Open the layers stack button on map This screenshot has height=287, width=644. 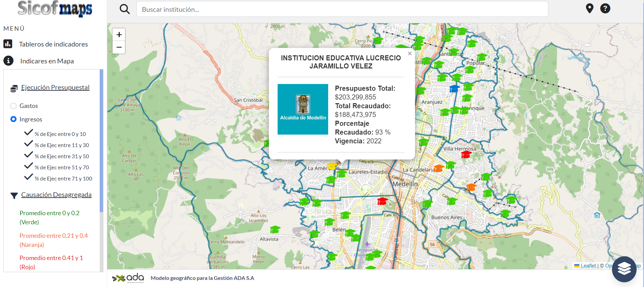click(x=624, y=269)
